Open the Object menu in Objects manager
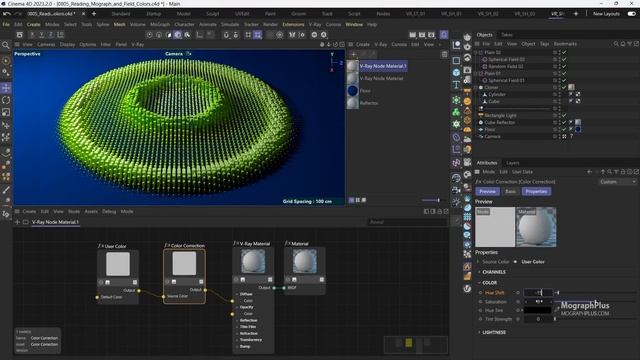This screenshot has height=360, width=640. [528, 44]
